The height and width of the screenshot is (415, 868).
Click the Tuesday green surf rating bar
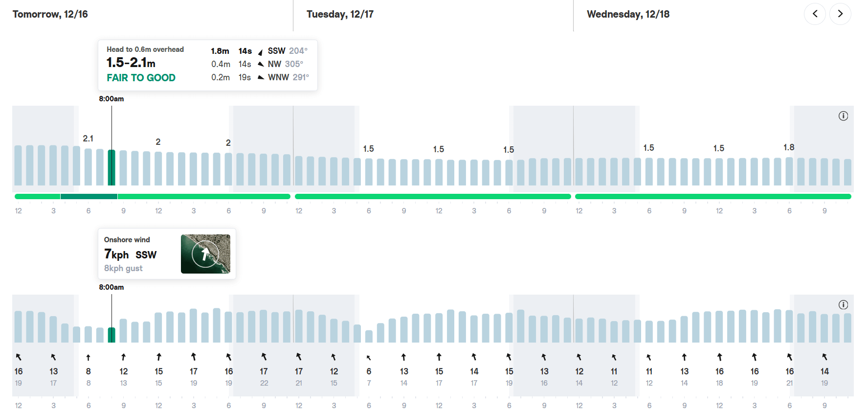(433, 196)
